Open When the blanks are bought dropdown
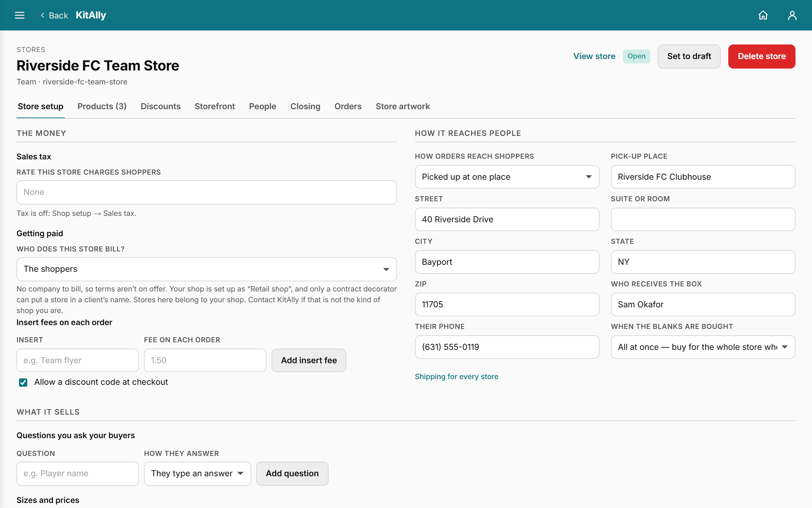Viewport: 812px width, 508px height. [x=703, y=347]
